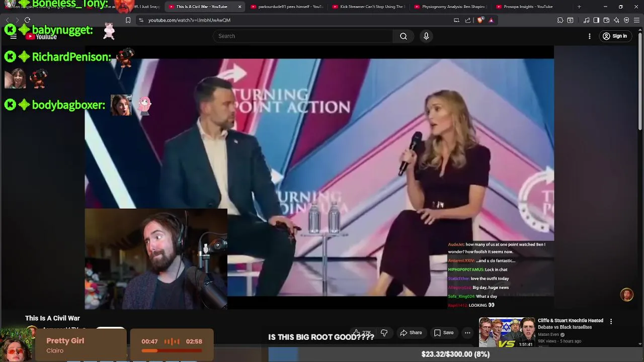This screenshot has width=644, height=362.
Task: Open the Cliffe & Stuart Knechtle video thumbnail
Action: [507, 332]
